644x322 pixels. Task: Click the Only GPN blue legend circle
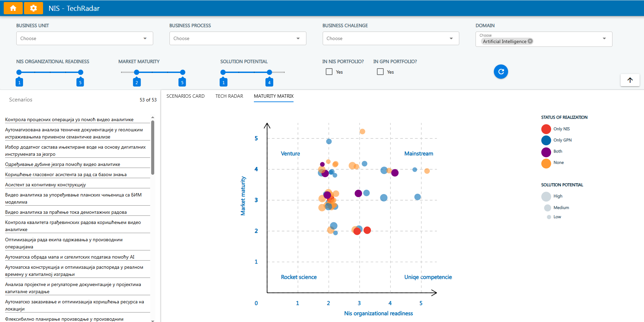click(x=546, y=140)
